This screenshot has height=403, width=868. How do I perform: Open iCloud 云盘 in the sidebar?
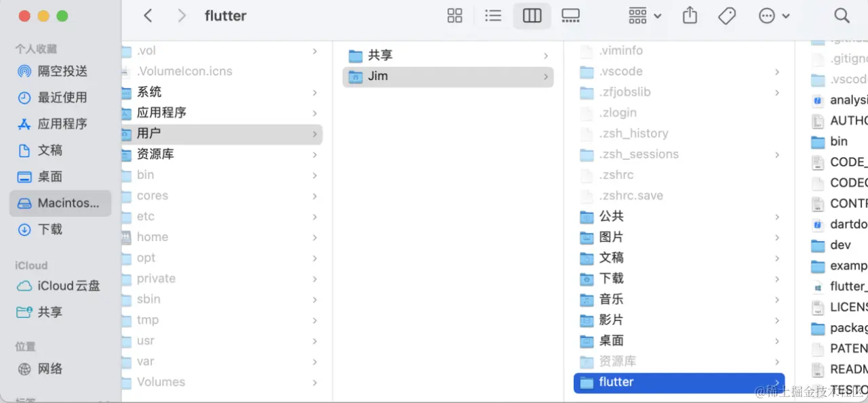pyautogui.click(x=60, y=286)
